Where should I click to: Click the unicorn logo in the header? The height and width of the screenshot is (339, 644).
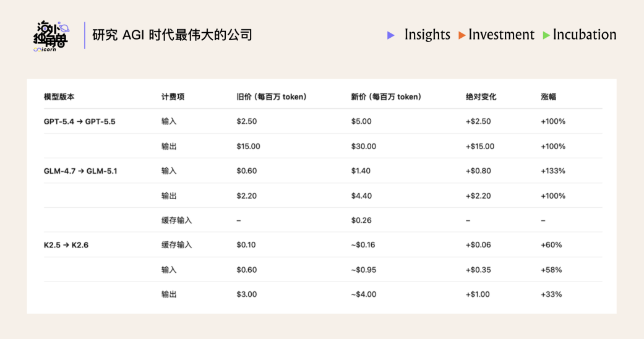point(50,36)
